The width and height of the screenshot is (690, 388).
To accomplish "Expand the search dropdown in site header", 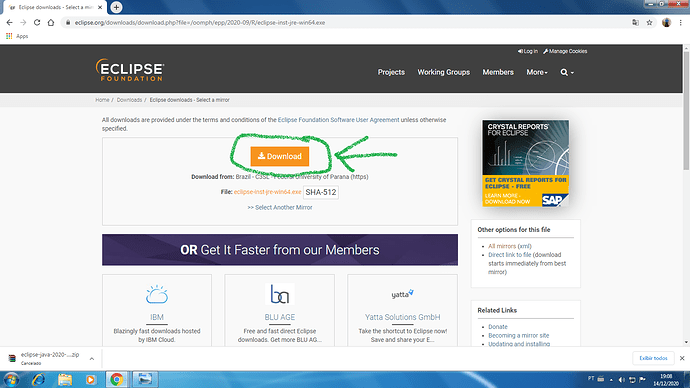I will click(x=567, y=72).
